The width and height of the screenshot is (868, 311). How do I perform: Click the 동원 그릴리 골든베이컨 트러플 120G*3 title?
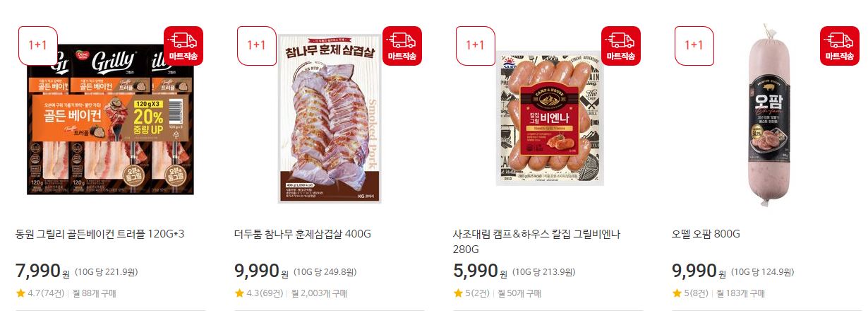coord(100,234)
